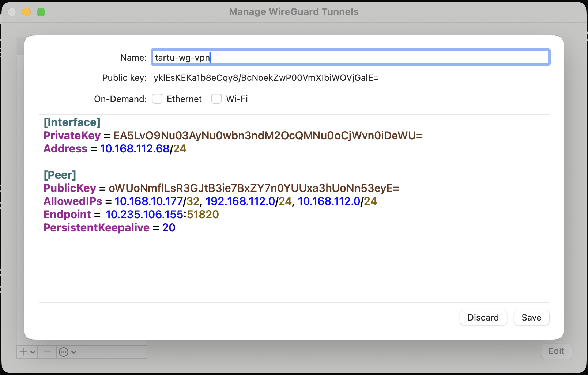Click the minus icon to remove tunnel
The width and height of the screenshot is (588, 375).
click(47, 352)
